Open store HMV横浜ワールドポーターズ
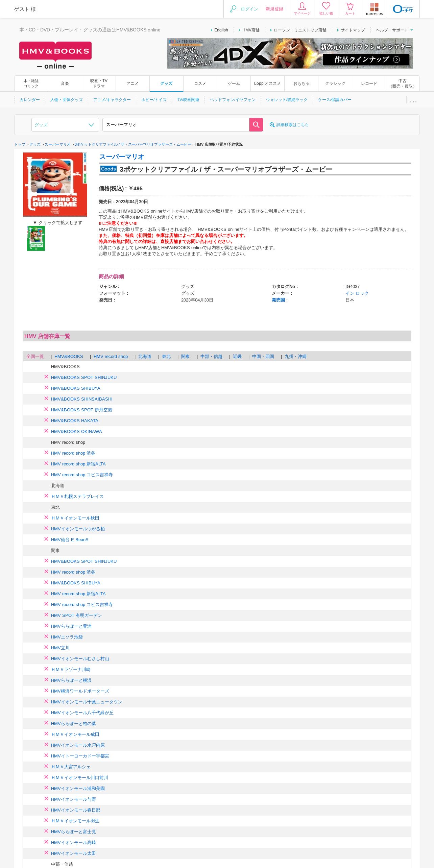The image size is (434, 868). (x=80, y=691)
